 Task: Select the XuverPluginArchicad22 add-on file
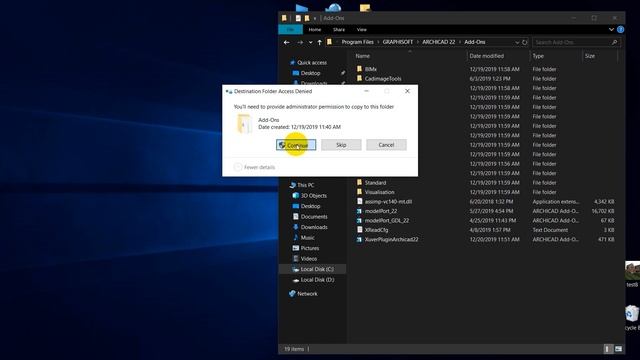[391, 239]
